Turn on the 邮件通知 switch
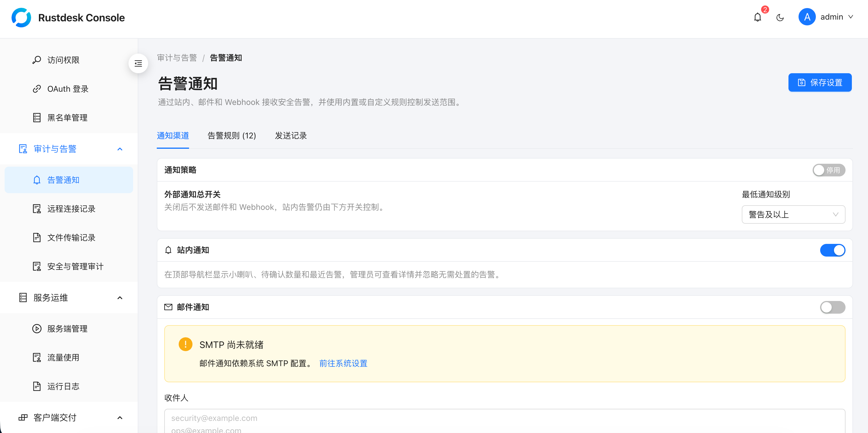This screenshot has width=868, height=433. [x=832, y=307]
